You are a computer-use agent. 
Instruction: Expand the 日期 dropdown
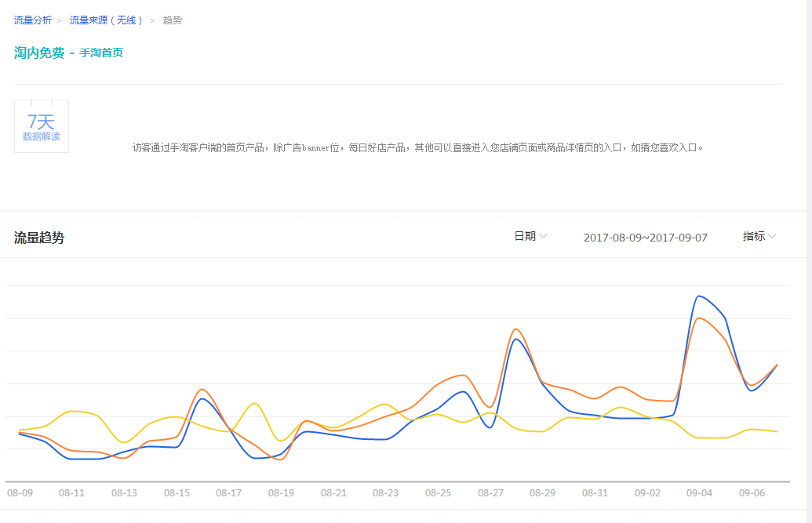click(530, 236)
